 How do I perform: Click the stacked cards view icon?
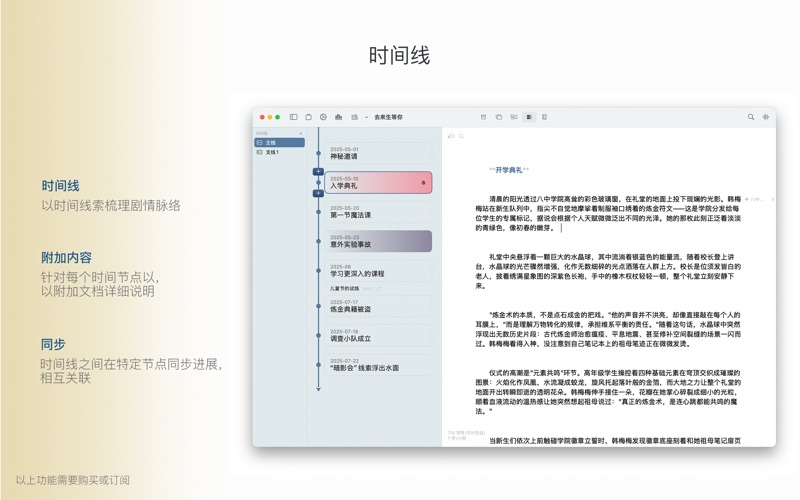(x=498, y=117)
